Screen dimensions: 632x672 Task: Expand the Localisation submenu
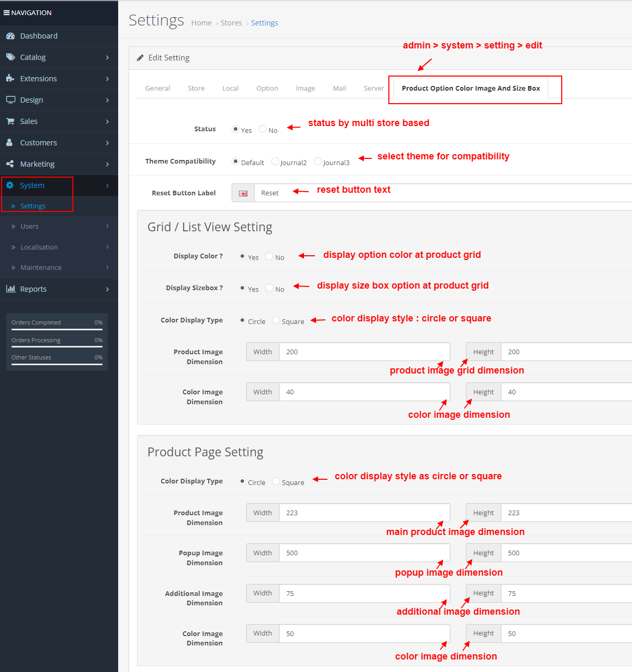click(39, 247)
